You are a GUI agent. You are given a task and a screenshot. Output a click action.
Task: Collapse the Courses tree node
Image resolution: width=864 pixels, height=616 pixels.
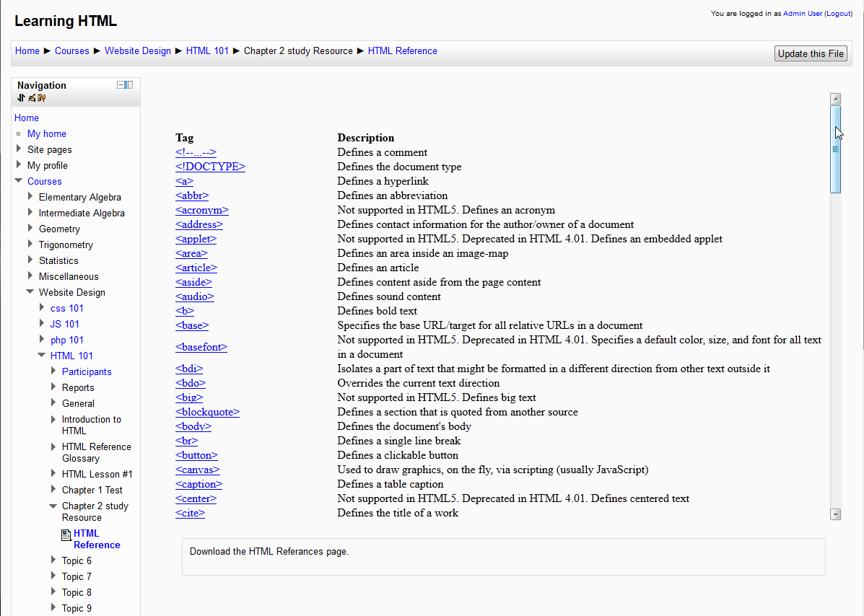19,181
